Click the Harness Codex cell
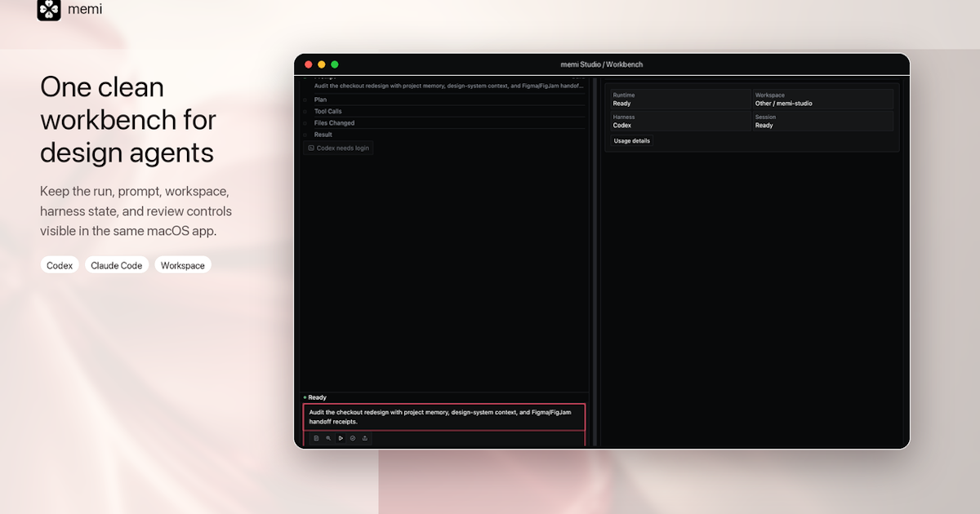This screenshot has height=514, width=980. coord(680,121)
